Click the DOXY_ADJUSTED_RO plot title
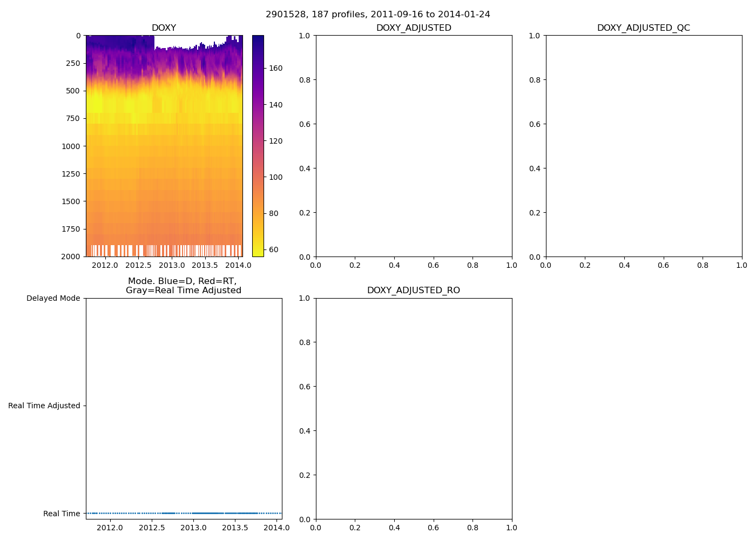The image size is (756, 540). [414, 291]
